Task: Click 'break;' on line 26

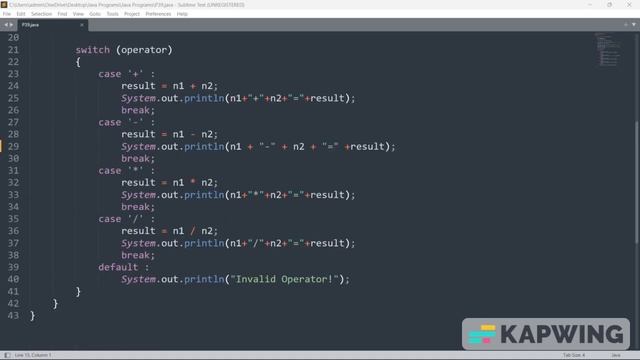Action: (138, 110)
